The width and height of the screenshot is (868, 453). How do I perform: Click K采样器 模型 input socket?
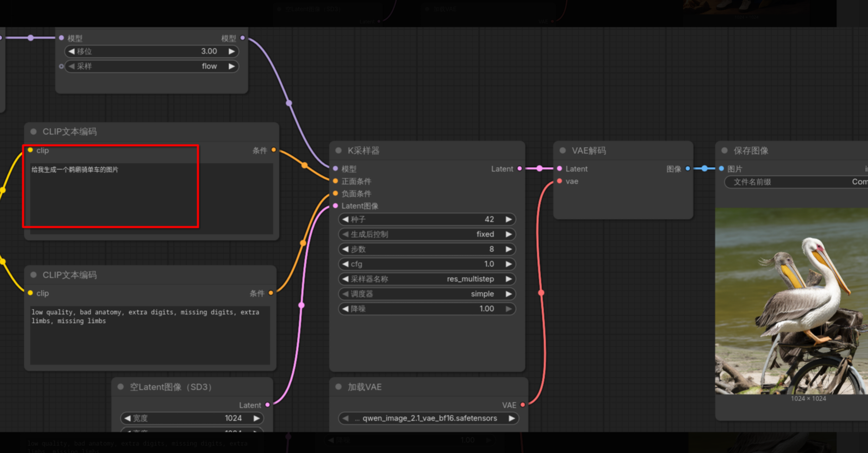(x=335, y=168)
